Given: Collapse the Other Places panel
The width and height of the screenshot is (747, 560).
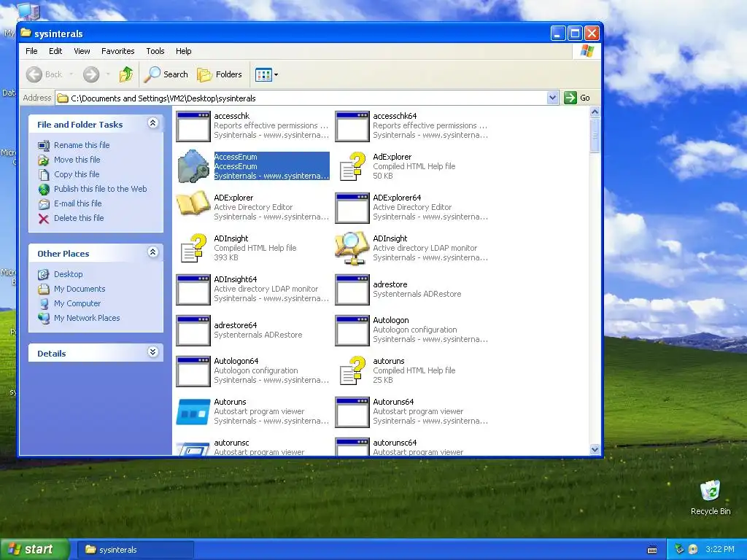Looking at the screenshot, I should [152, 252].
